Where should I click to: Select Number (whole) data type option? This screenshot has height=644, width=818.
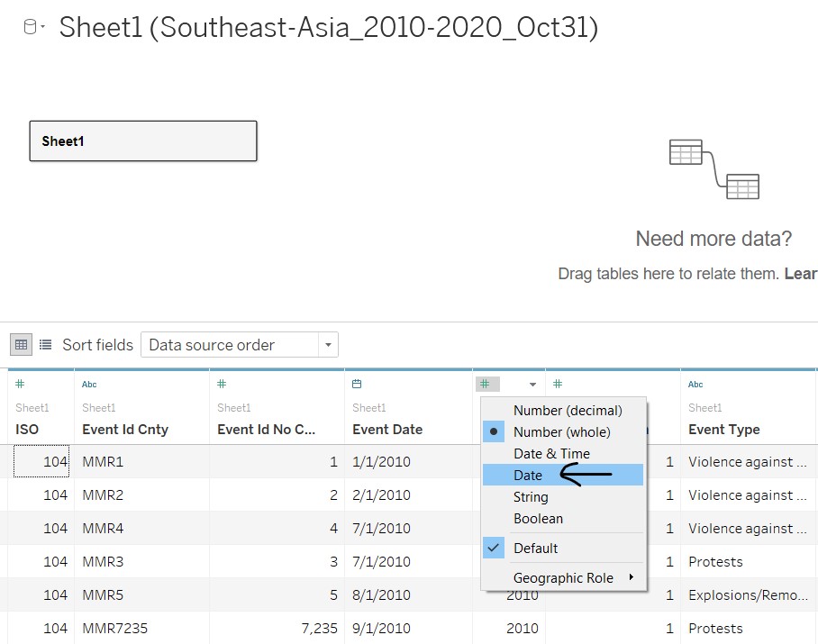(561, 432)
